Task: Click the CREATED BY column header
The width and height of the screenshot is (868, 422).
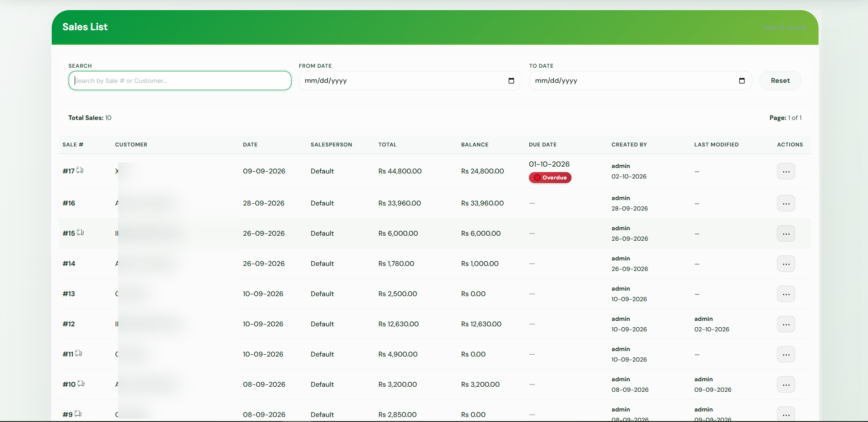Action: [629, 145]
